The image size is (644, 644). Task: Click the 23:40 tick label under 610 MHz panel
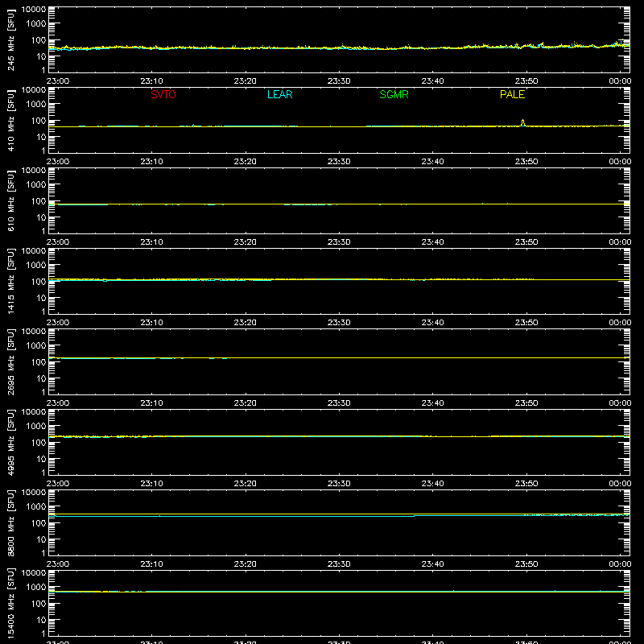[432, 242]
